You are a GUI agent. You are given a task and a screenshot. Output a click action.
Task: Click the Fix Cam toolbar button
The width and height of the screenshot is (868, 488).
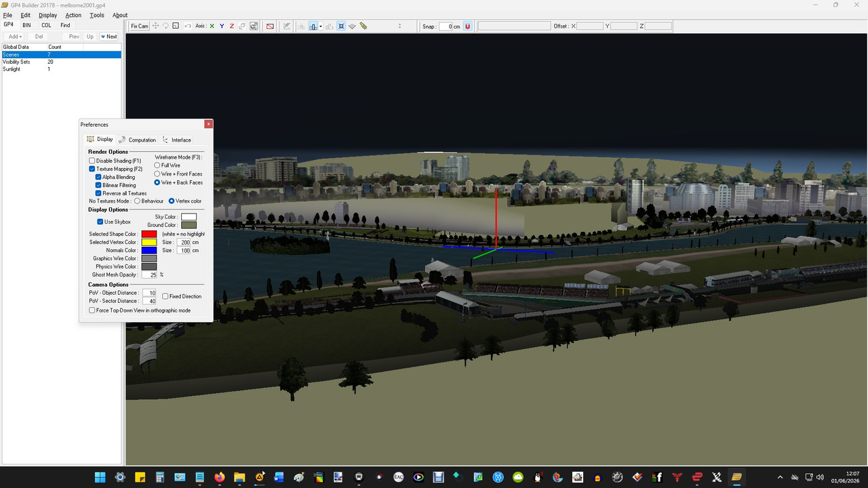click(139, 26)
